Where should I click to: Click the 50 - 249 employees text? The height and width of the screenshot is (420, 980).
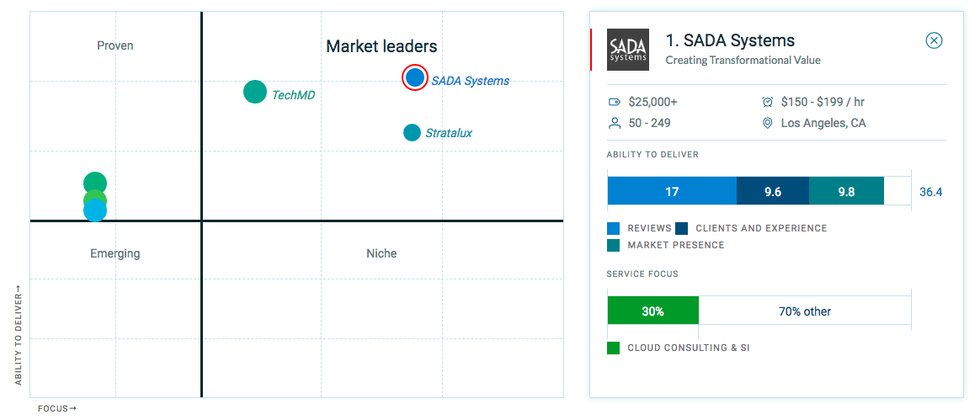pos(649,123)
